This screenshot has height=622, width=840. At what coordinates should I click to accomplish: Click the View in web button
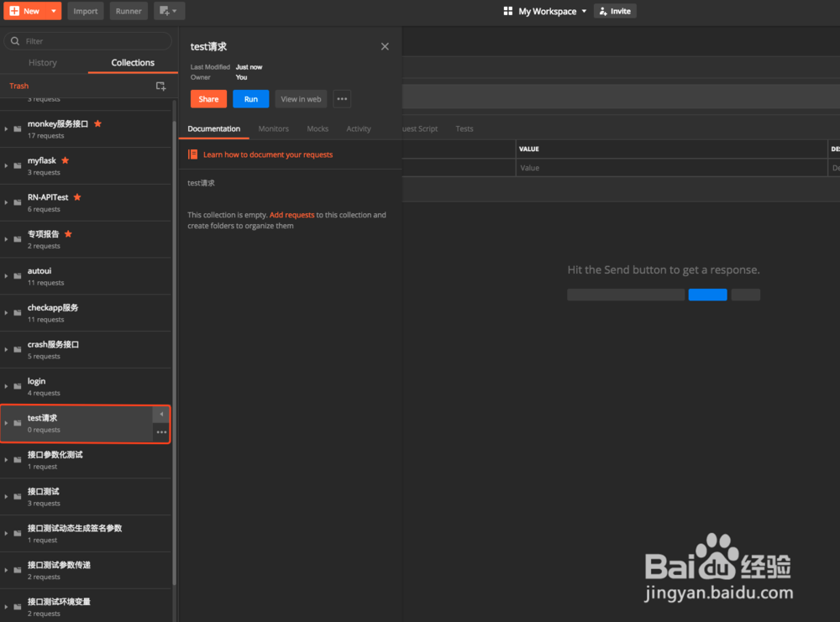coord(301,99)
